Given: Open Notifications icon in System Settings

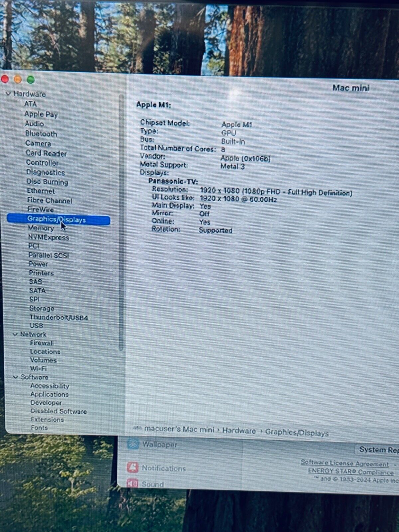Looking at the screenshot, I should click(132, 467).
